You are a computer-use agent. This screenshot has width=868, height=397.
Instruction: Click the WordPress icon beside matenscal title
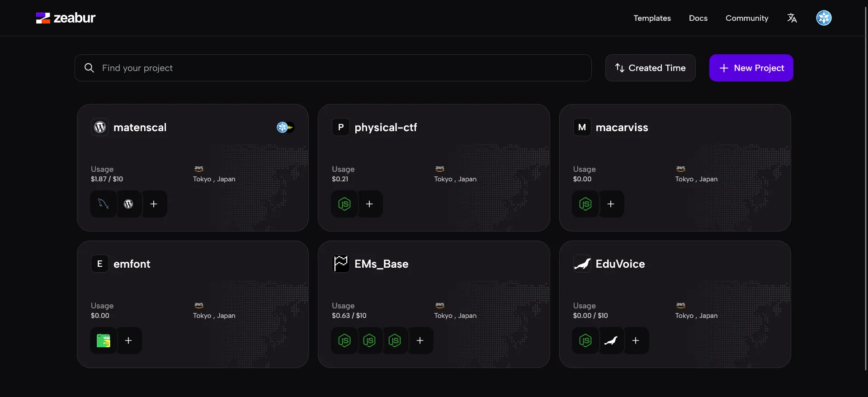[100, 128]
